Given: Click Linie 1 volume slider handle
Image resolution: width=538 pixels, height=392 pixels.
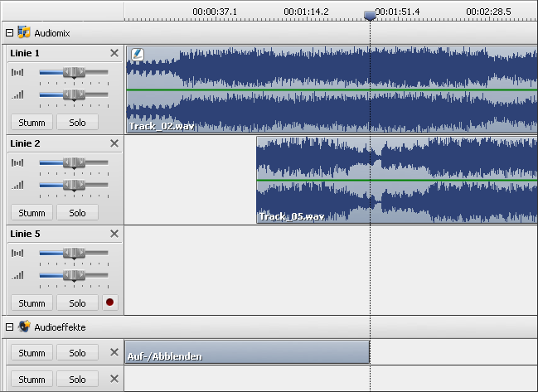Looking at the screenshot, I should point(74,95).
